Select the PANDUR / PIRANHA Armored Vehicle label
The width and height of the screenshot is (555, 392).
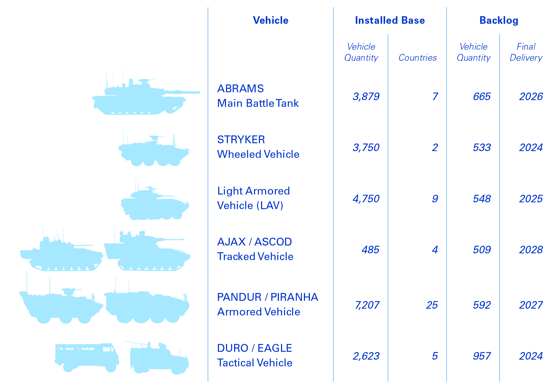tap(268, 304)
